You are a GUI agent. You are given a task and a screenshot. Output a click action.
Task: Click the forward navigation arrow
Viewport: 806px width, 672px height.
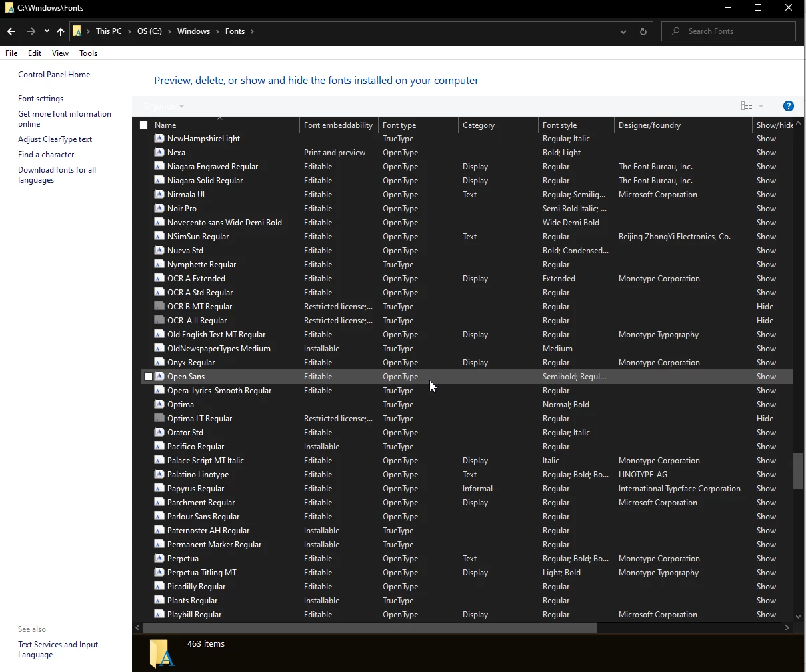(31, 31)
